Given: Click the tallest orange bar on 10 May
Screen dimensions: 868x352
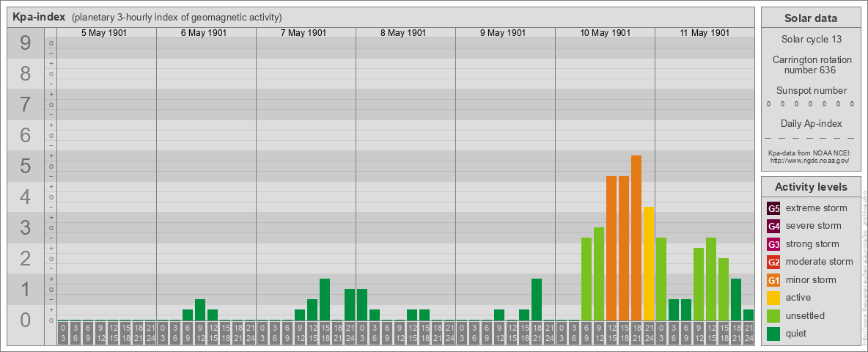Looking at the screenshot, I should [x=636, y=238].
